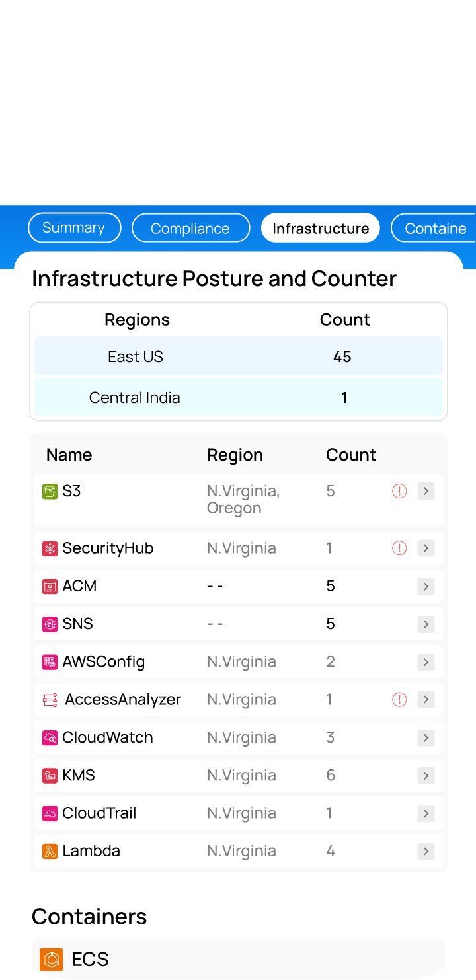This screenshot has height=980, width=476.
Task: Click the CloudWatch service icon
Action: coord(50,737)
